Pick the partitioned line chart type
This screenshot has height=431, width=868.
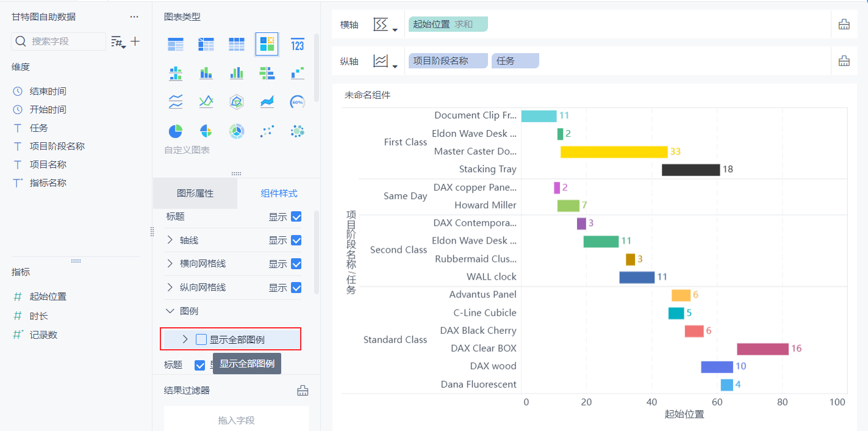(176, 102)
